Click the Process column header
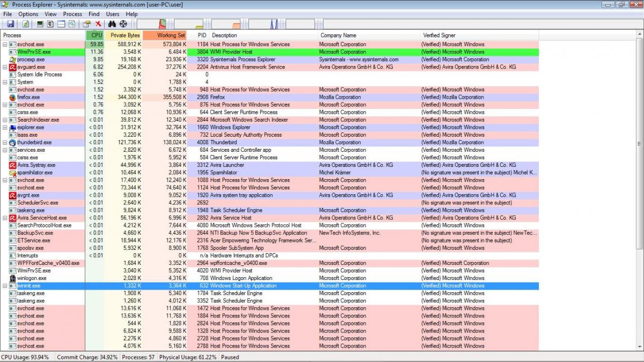The height and width of the screenshot is (362, 644). 43,35
